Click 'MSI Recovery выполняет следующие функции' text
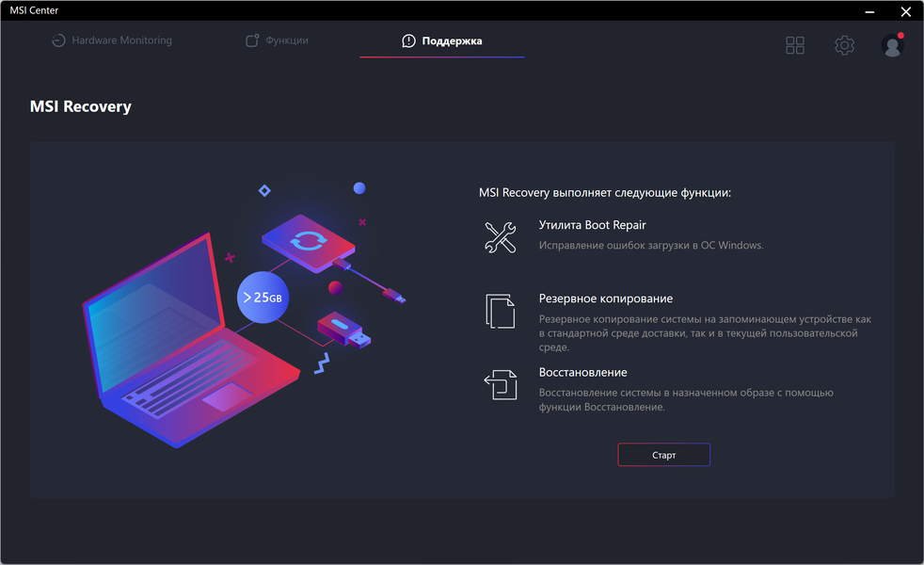This screenshot has width=924, height=565. 605,193
